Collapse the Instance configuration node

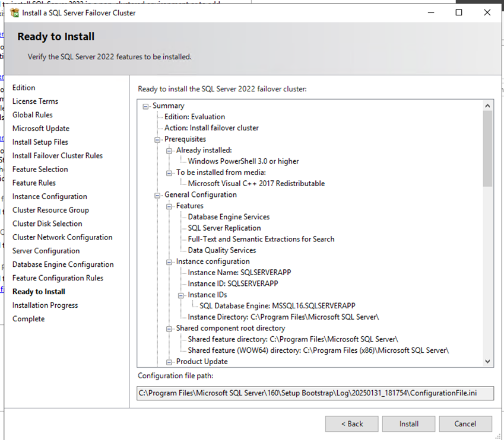pos(169,262)
